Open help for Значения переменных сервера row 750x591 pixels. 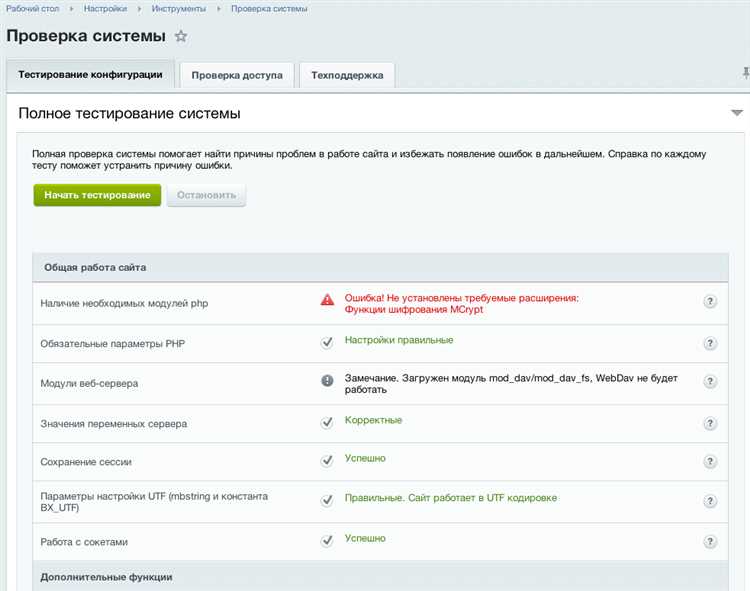click(710, 423)
